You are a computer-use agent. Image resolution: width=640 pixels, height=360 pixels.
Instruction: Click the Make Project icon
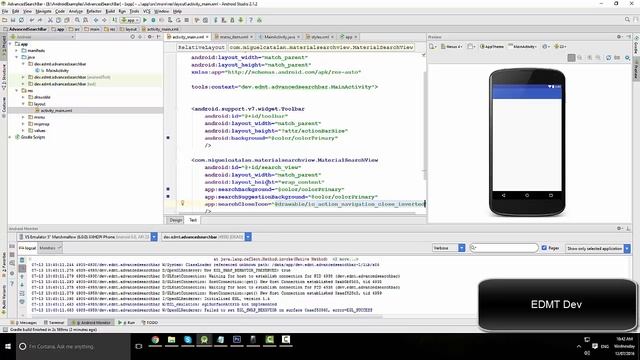[x=115, y=20]
